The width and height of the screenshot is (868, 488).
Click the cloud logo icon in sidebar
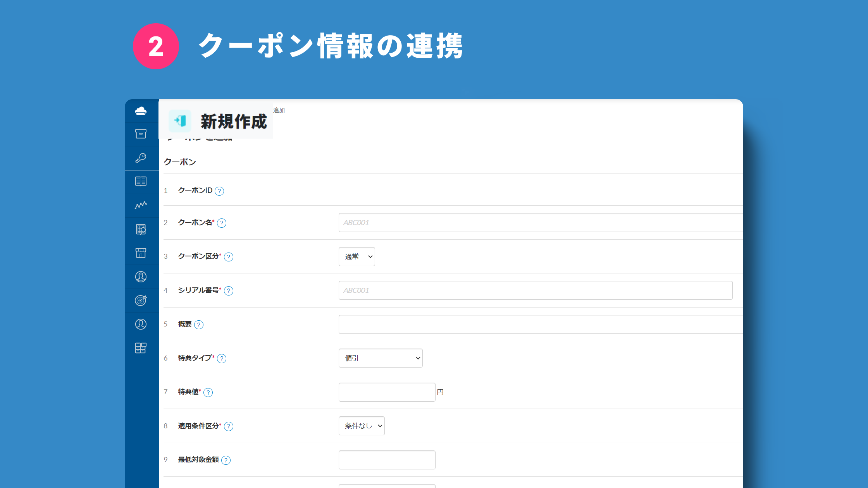coord(141,111)
